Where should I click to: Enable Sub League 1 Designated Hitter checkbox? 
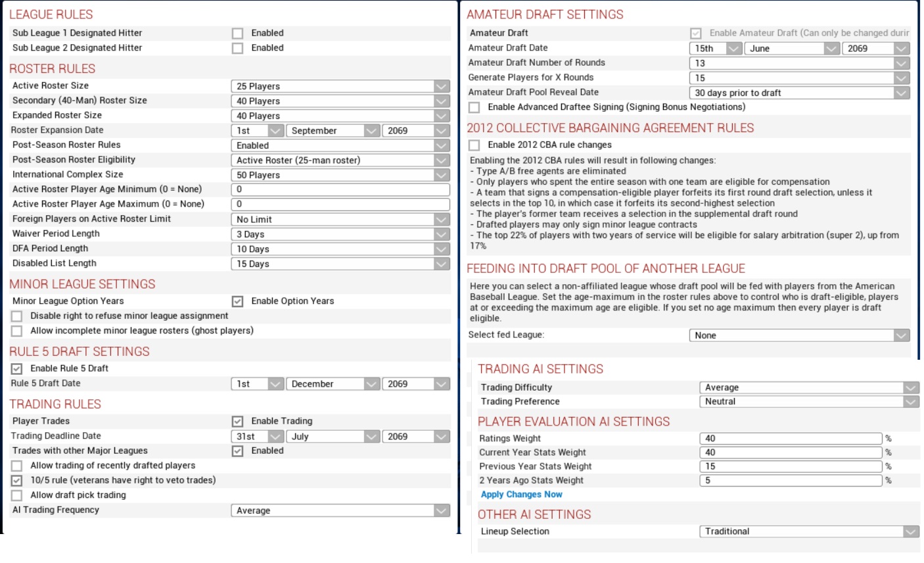point(237,33)
